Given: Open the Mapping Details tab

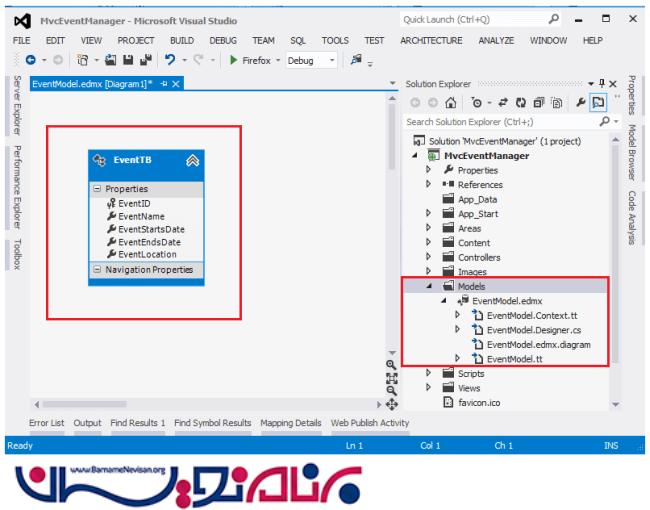Looking at the screenshot, I should click(291, 423).
